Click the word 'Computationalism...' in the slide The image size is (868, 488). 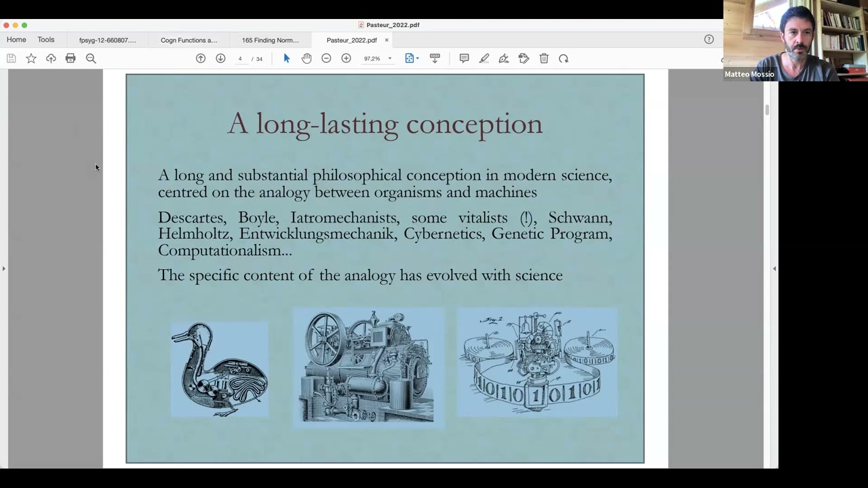pyautogui.click(x=224, y=251)
